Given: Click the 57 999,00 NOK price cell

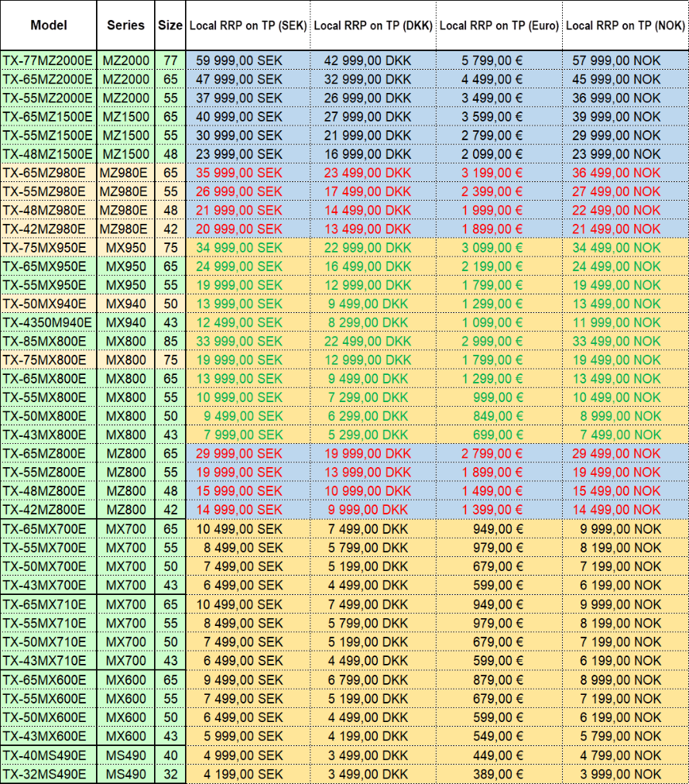Looking at the screenshot, I should coord(625,60).
